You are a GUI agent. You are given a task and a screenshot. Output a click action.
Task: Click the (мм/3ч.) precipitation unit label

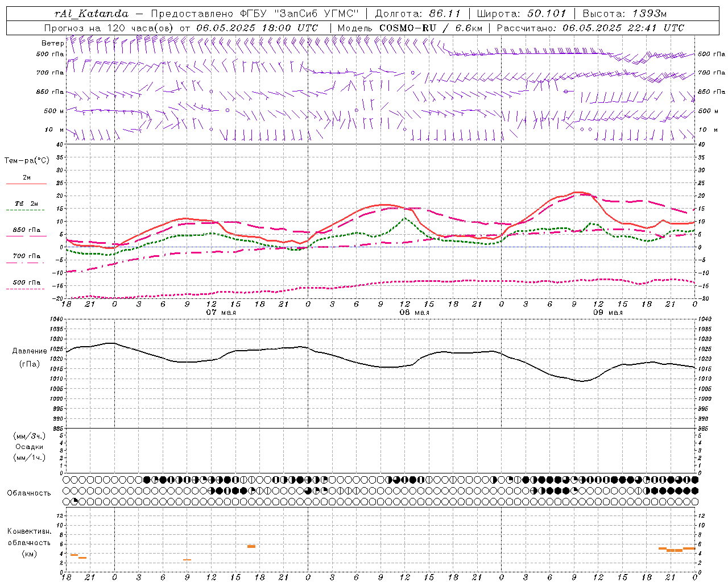tap(30, 436)
